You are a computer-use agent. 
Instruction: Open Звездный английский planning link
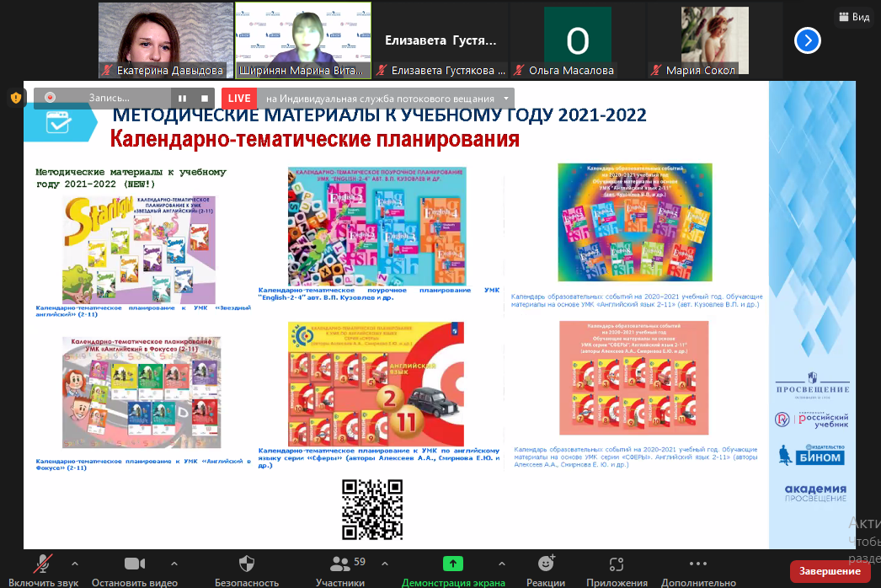143,311
